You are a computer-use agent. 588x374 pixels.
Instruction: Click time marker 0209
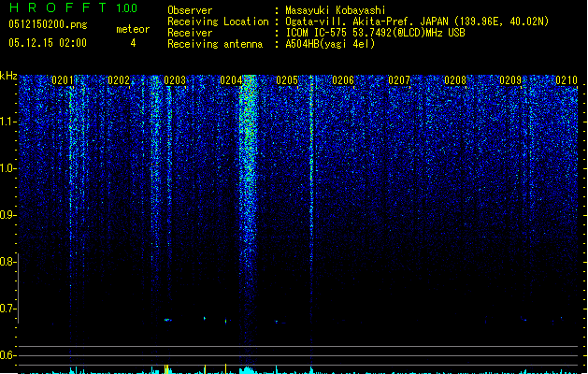(x=510, y=80)
